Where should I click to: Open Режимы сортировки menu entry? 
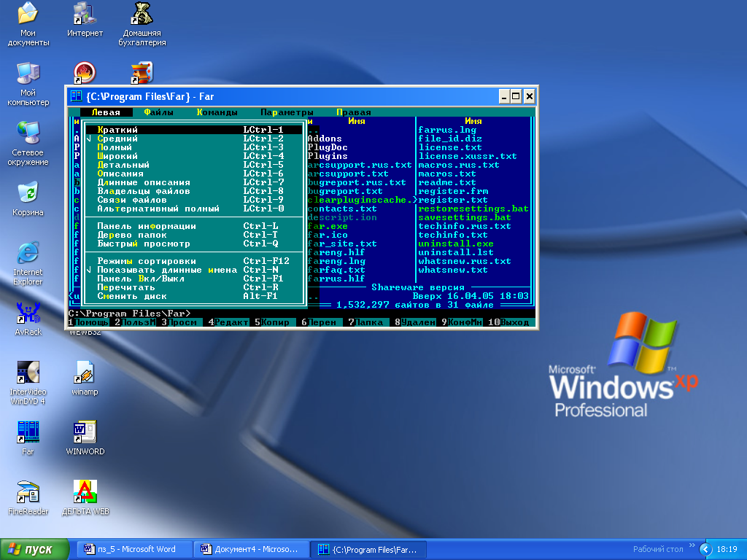194,261
